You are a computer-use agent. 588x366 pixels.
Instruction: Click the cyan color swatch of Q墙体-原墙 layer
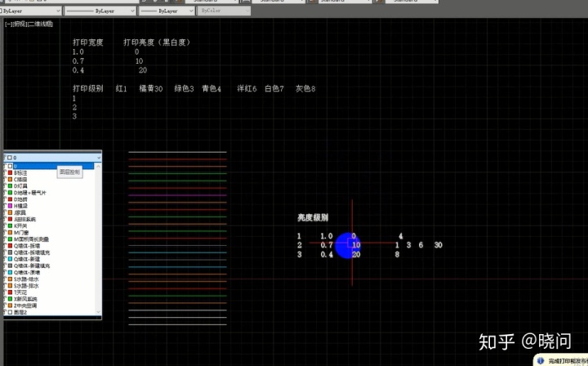[10, 272]
